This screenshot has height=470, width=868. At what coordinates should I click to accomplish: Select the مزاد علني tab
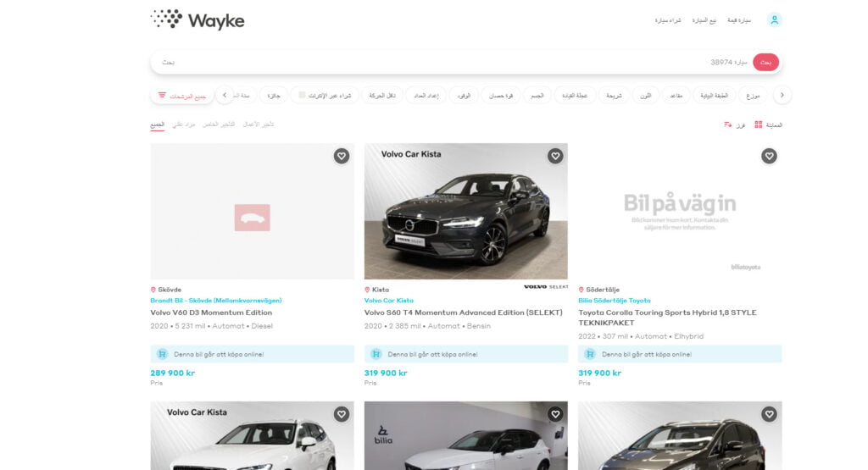click(x=184, y=124)
